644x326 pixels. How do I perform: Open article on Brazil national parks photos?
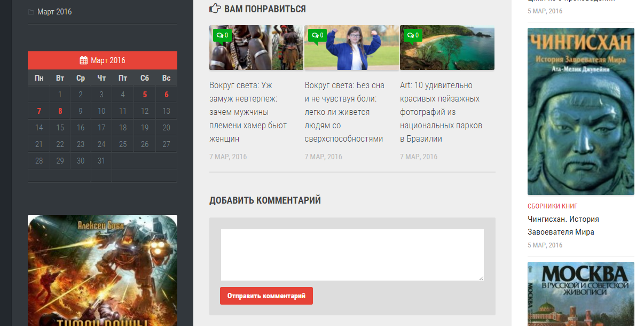(x=441, y=112)
